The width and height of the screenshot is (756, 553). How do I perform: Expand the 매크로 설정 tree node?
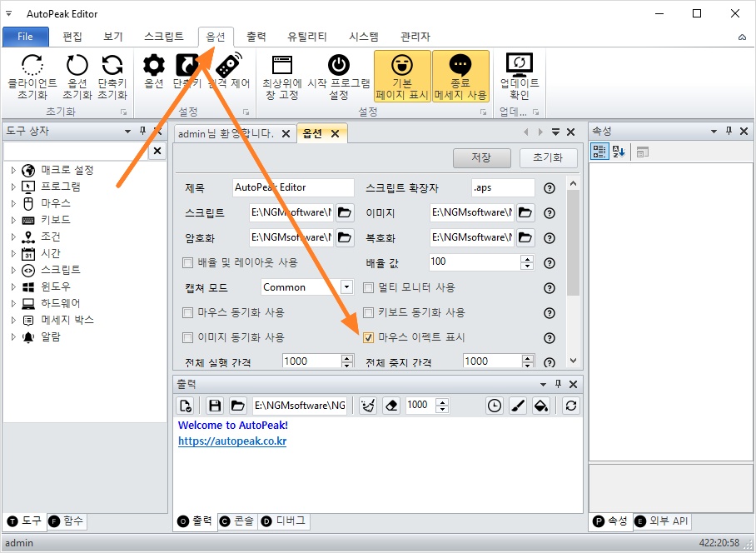[13, 170]
